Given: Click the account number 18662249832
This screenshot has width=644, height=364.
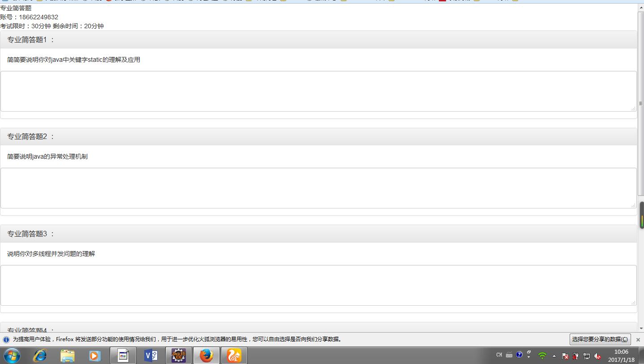Looking at the screenshot, I should click(39, 17).
